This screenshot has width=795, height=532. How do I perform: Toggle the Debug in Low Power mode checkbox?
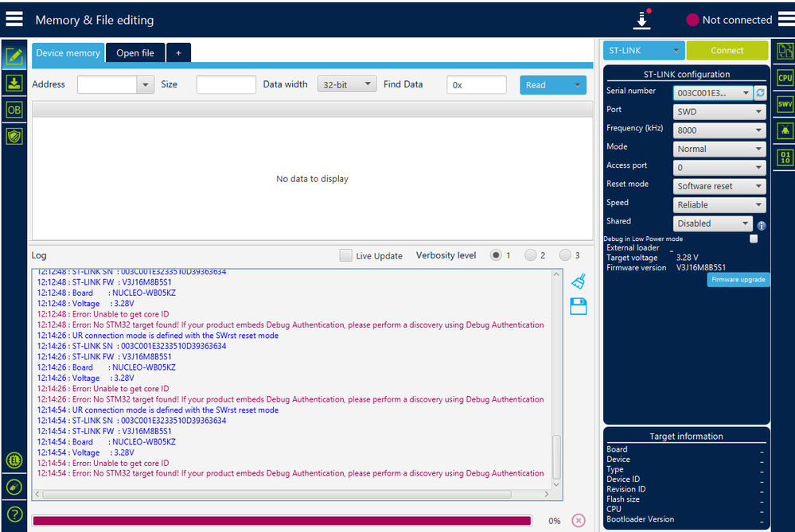[752, 238]
